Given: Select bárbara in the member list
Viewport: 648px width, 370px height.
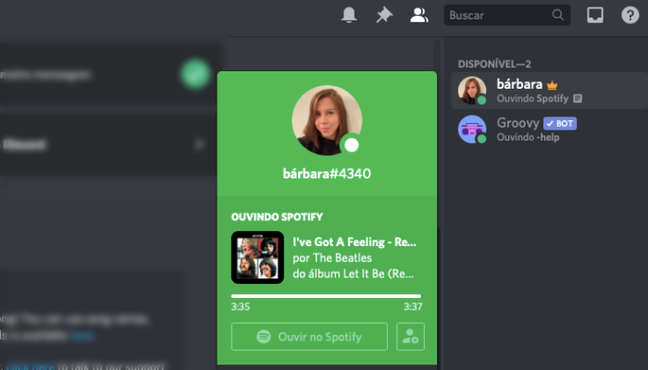Looking at the screenshot, I should [549, 91].
